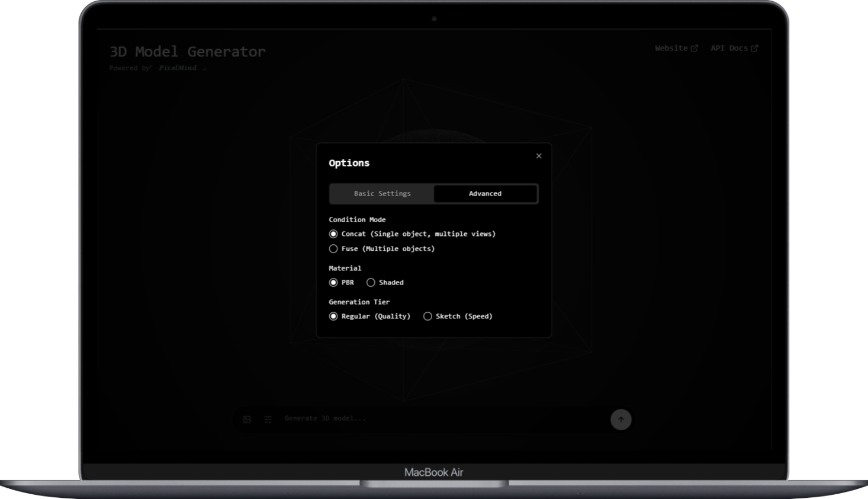This screenshot has height=499, width=868.
Task: Click the Options dialog heading
Action: tap(349, 163)
